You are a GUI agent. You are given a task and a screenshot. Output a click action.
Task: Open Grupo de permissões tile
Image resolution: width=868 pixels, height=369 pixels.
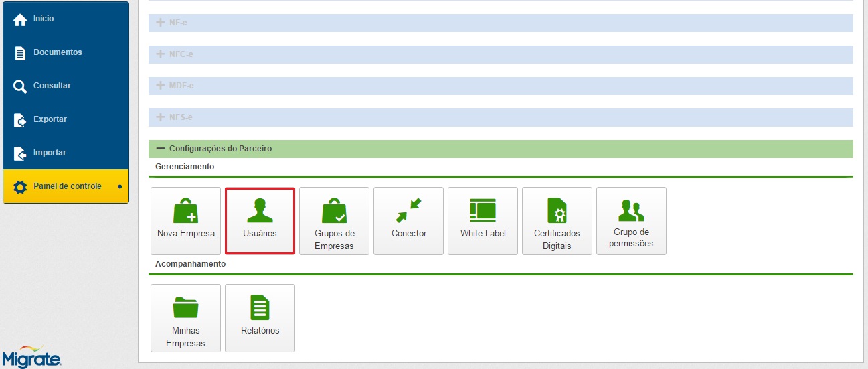tap(631, 221)
